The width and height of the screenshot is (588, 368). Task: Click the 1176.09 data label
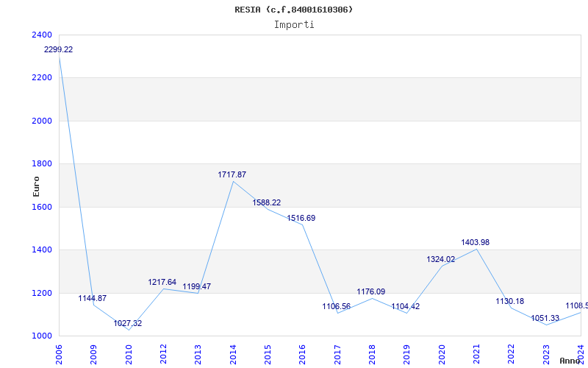tap(371, 291)
